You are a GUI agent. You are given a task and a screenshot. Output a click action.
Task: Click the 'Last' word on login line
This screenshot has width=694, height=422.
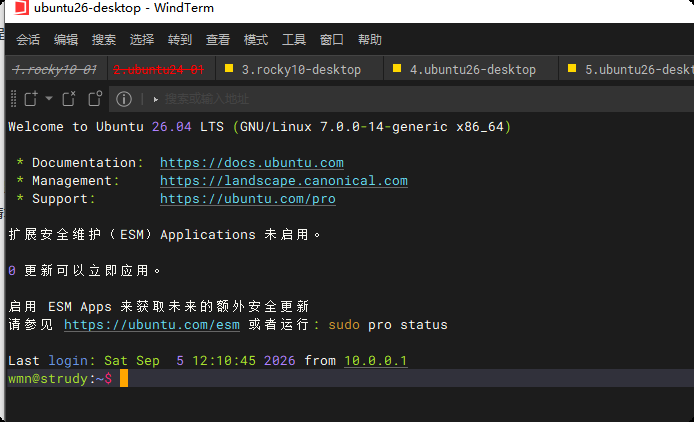click(x=24, y=360)
